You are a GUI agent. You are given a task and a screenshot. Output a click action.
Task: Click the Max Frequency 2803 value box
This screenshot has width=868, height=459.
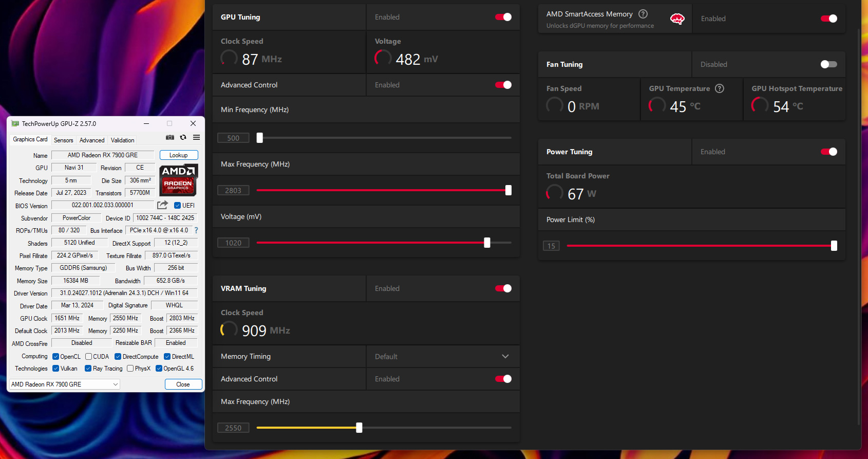233,190
